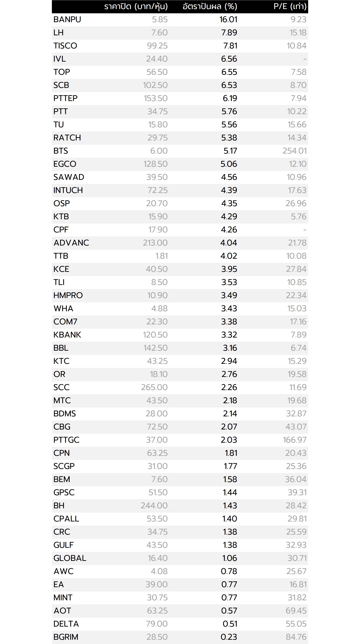Click BANPU's dividend yield 16.01
This screenshot has width=358, height=644.
tap(228, 19)
